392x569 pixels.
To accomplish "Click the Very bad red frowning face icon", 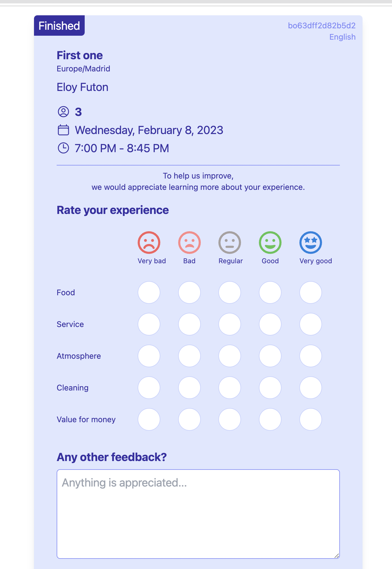I will pos(149,243).
